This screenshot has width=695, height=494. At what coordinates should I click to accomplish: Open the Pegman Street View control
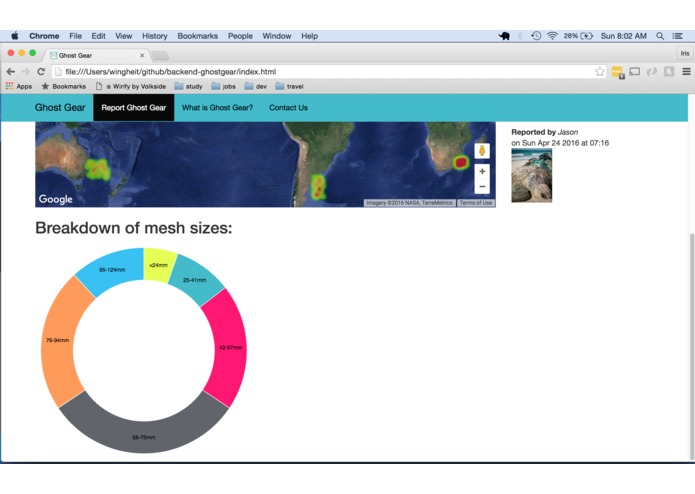[482, 151]
